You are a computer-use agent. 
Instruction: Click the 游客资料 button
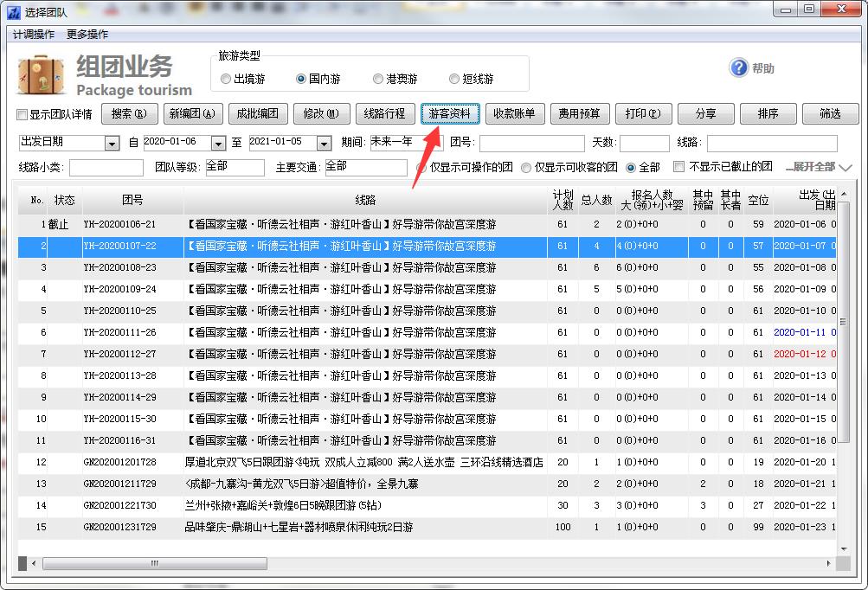click(x=450, y=113)
